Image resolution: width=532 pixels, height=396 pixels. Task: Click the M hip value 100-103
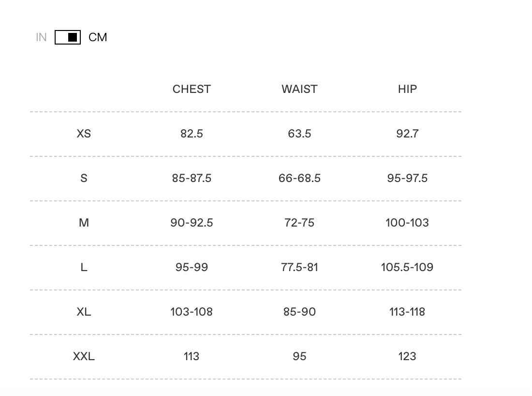pyautogui.click(x=407, y=223)
